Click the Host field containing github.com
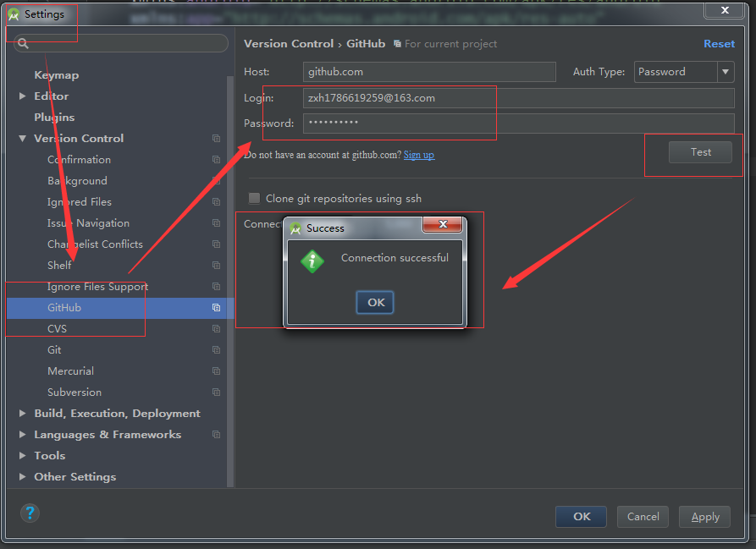The image size is (756, 549). click(x=429, y=72)
